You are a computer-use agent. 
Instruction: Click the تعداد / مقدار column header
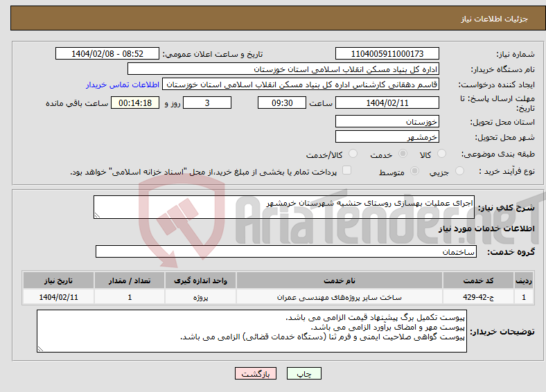(130, 280)
